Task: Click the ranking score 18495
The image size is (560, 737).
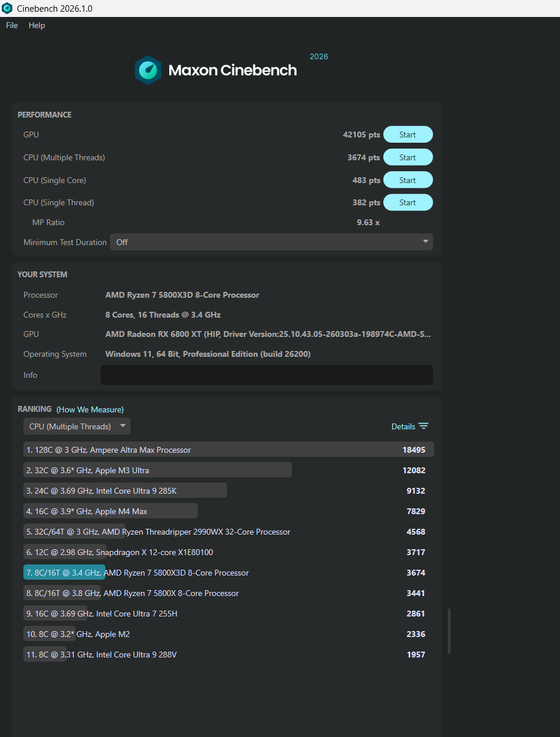Action: 414,450
